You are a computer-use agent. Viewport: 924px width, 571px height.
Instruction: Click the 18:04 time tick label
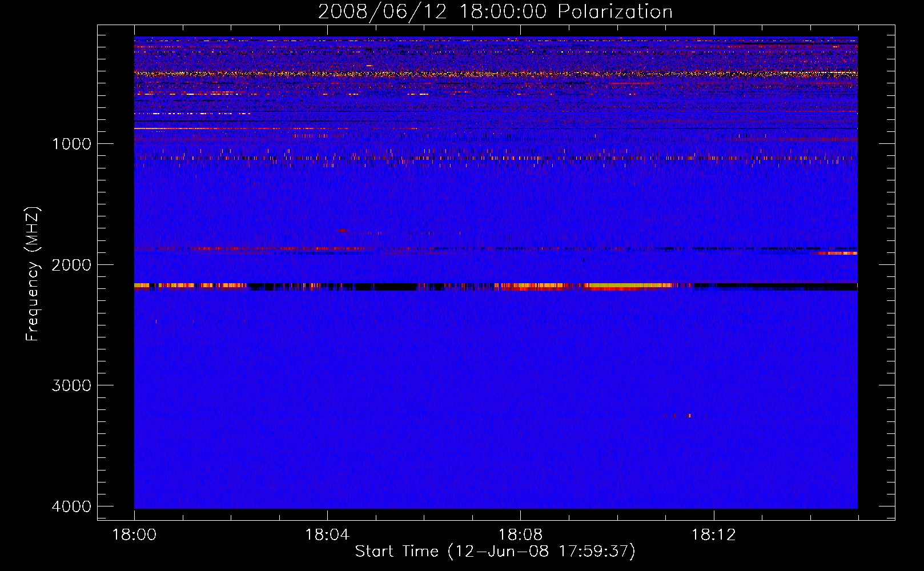pyautogui.click(x=327, y=535)
